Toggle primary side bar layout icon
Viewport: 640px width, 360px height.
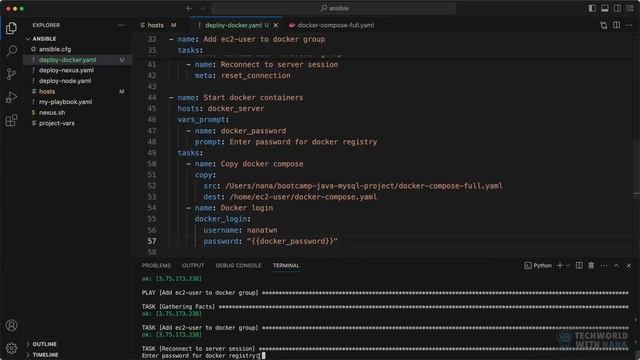coord(592,8)
